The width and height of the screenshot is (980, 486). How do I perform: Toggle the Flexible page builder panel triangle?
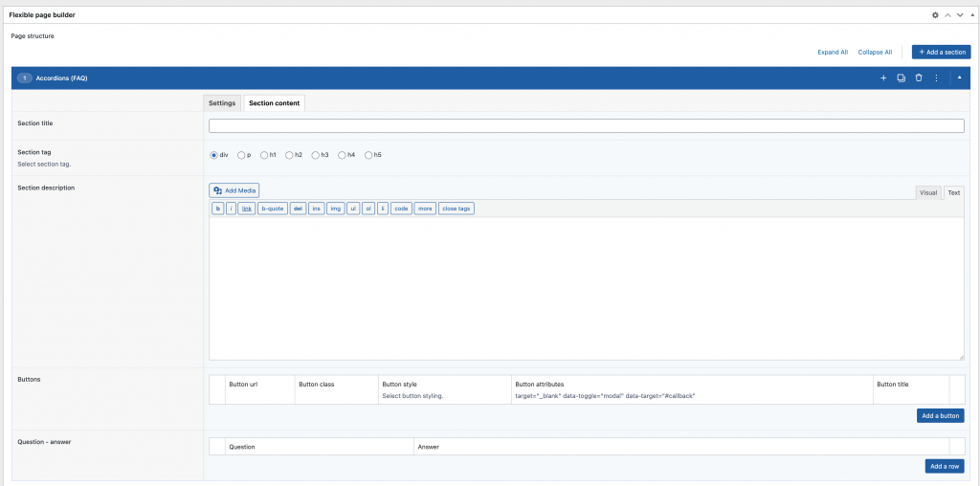click(x=972, y=15)
